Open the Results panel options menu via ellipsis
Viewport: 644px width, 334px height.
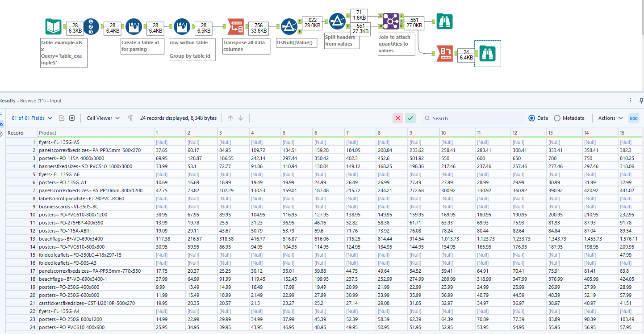click(x=631, y=100)
